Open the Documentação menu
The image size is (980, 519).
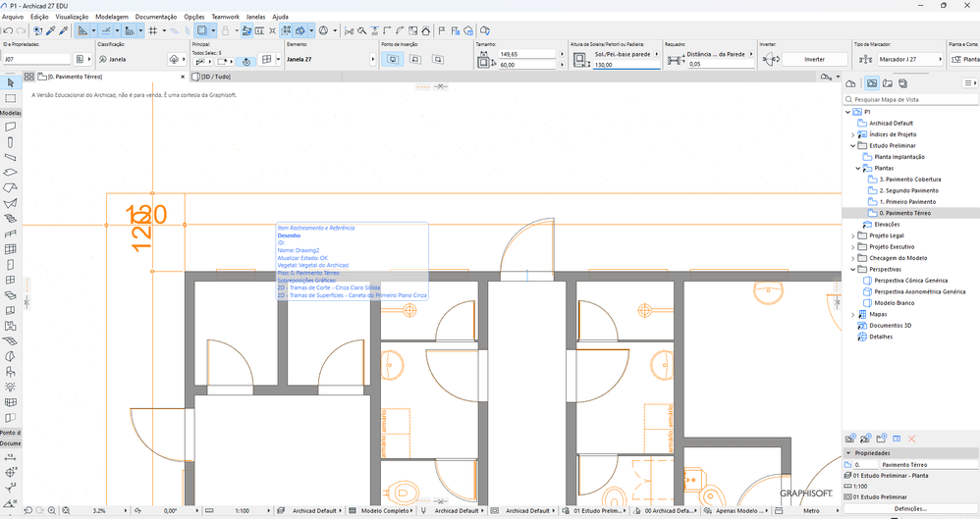[156, 17]
